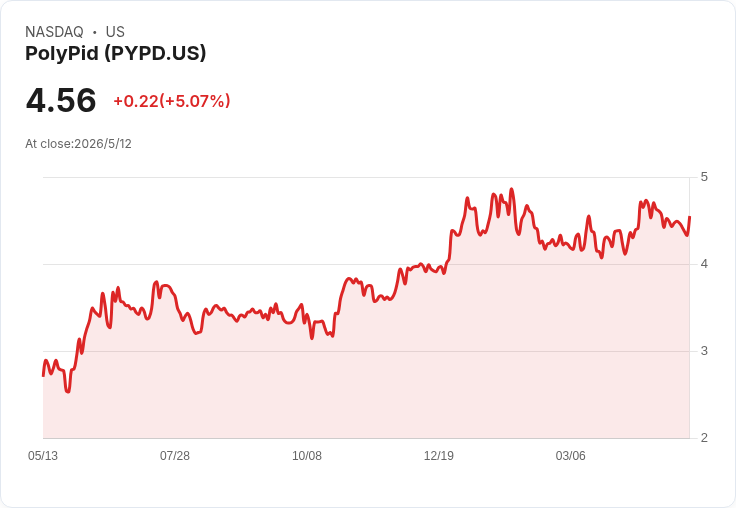The width and height of the screenshot is (736, 508).
Task: Click the 5 price axis label
Action: [704, 177]
